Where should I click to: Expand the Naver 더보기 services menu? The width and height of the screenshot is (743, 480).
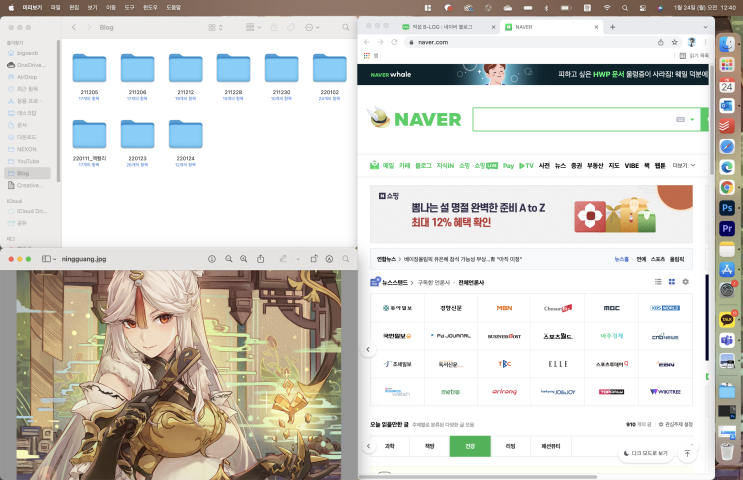(x=684, y=165)
